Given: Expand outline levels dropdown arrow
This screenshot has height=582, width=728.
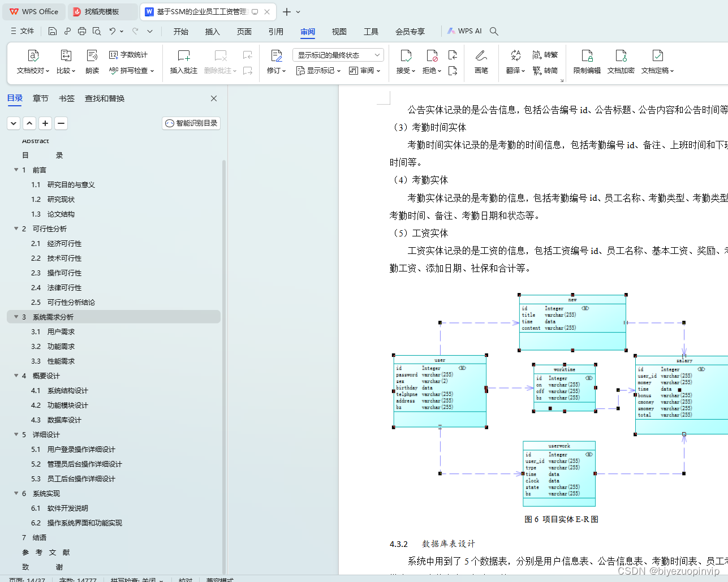Looking at the screenshot, I should 14,123.
